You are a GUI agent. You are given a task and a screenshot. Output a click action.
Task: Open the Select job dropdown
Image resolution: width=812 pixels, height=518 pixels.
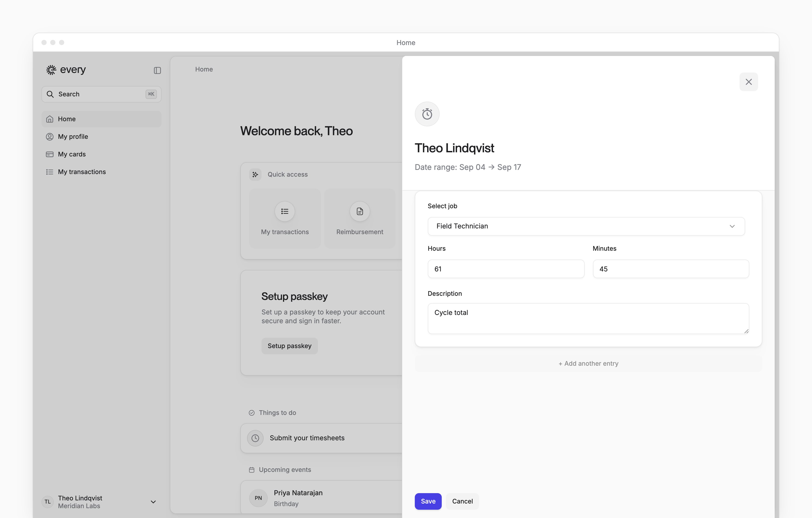click(x=586, y=226)
